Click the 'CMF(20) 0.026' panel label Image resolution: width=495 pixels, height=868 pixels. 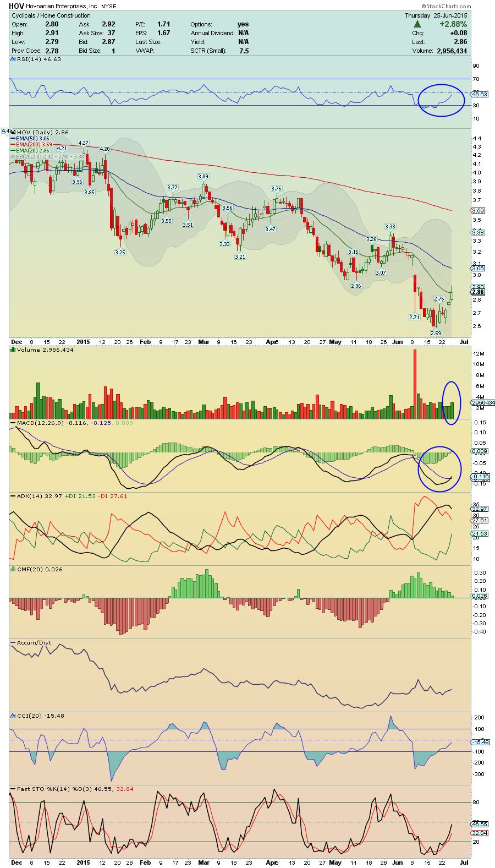[x=40, y=569]
